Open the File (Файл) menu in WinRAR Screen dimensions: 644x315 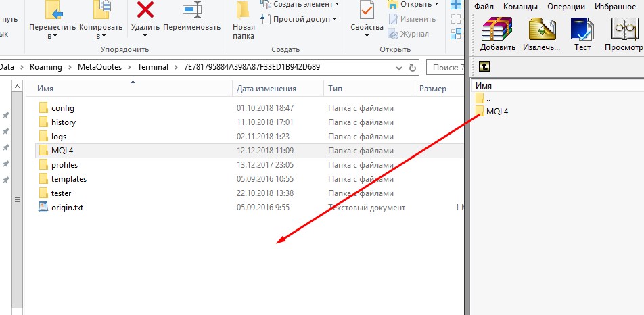point(485,7)
